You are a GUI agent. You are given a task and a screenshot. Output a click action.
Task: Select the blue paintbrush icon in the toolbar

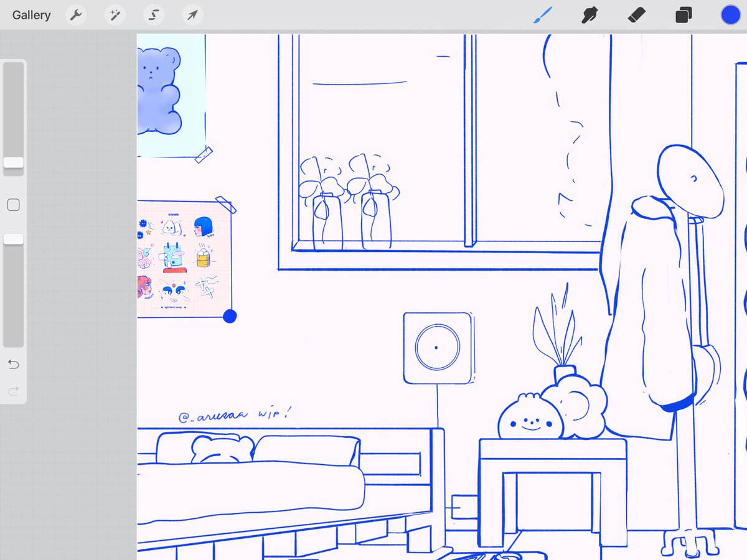coord(542,15)
